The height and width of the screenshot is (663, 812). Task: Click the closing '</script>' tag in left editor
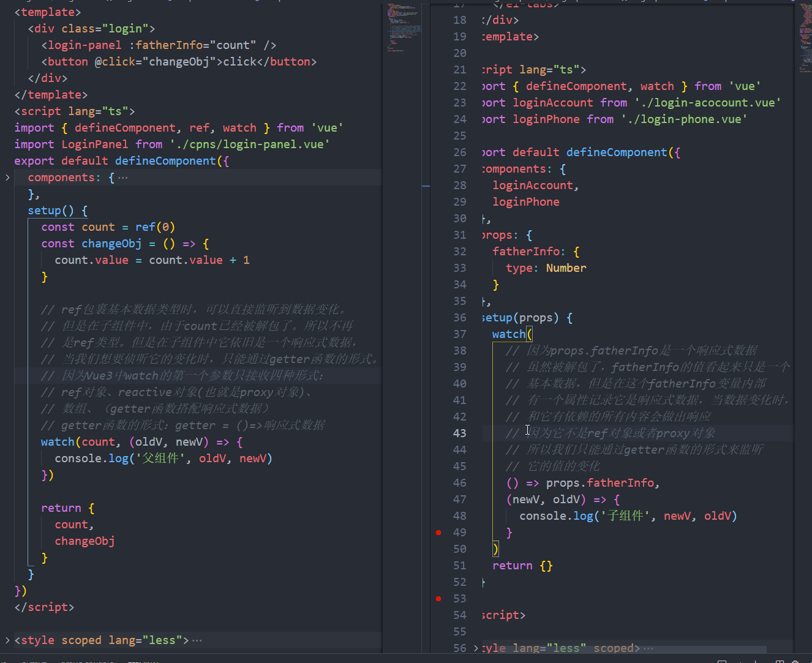[44, 607]
